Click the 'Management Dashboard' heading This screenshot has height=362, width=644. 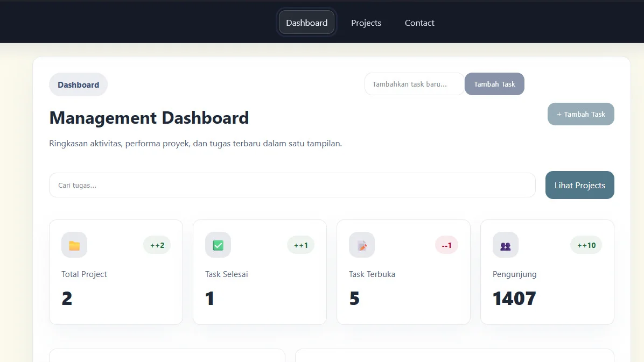point(149,118)
